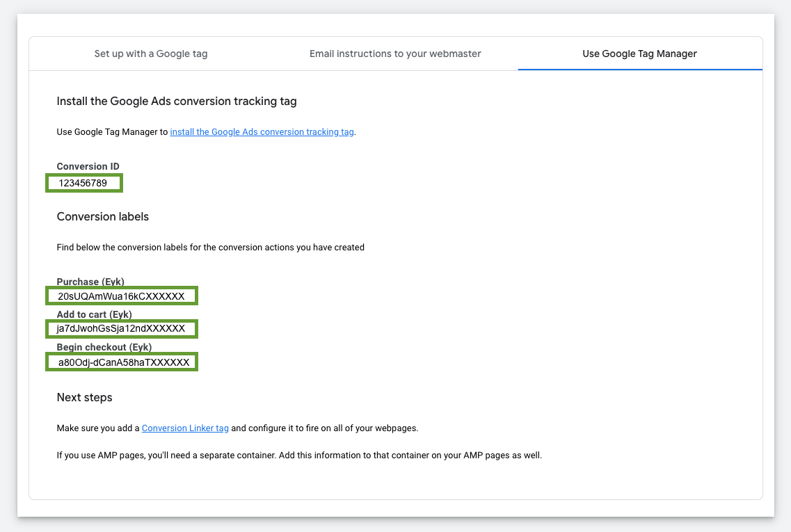Click the Next steps section title
The image size is (791, 532).
[x=84, y=397]
